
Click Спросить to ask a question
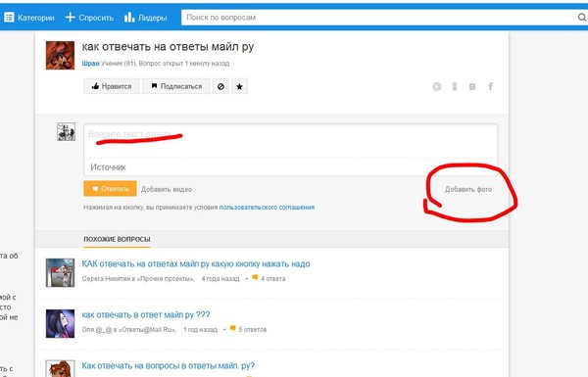[x=89, y=18]
